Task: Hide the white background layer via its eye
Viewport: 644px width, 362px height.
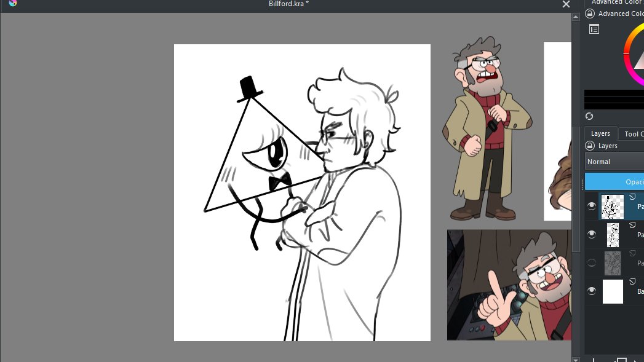Action: [x=592, y=291]
